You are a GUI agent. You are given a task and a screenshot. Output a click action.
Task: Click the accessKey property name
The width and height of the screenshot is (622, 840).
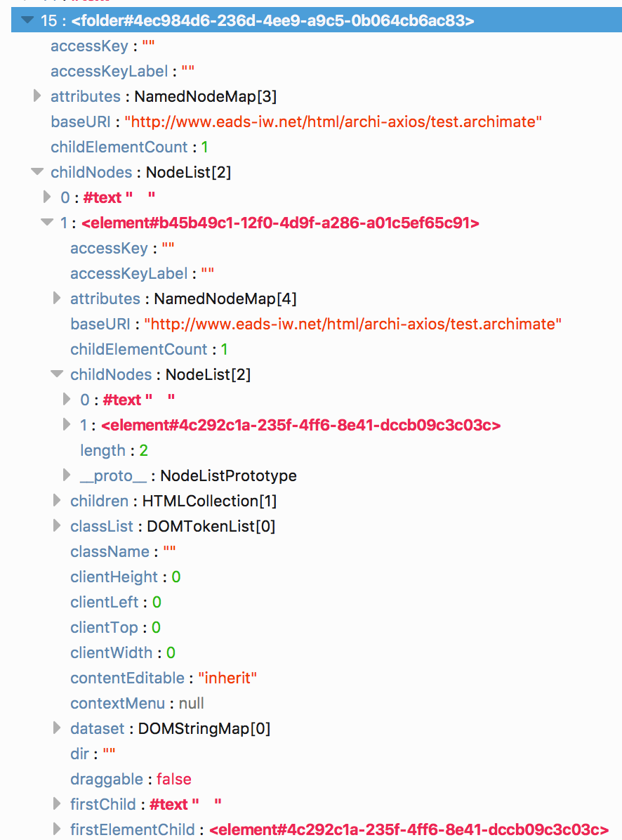[89, 46]
